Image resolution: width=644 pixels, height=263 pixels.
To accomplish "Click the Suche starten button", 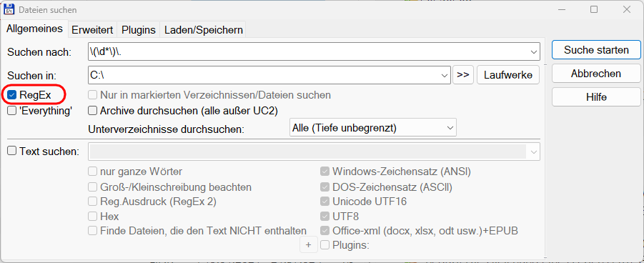I will point(596,50).
